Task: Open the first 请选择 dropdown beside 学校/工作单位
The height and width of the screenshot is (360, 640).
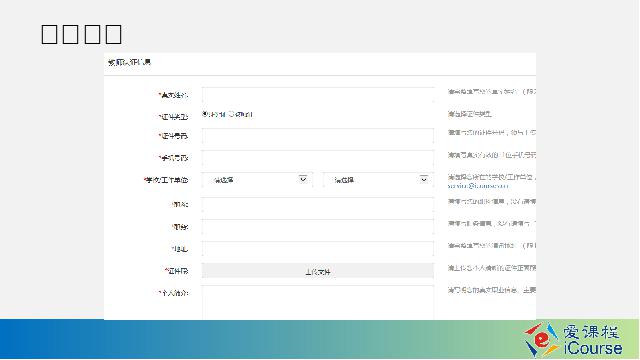Action: (257, 180)
